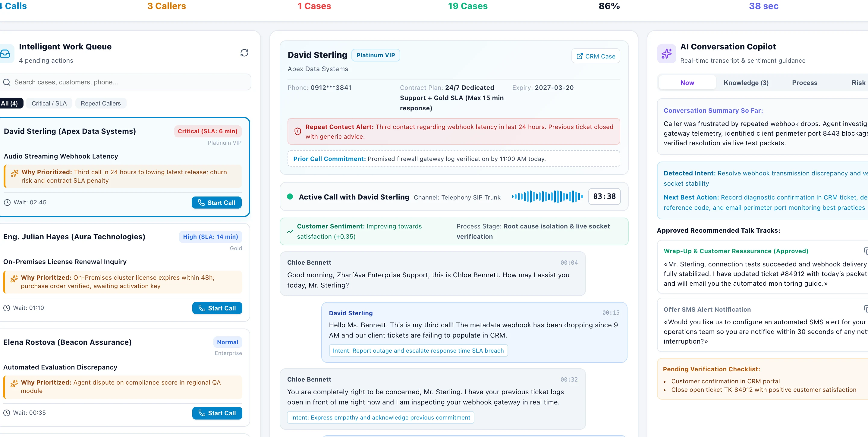Click the intent tag about expressing empathy

point(380,417)
